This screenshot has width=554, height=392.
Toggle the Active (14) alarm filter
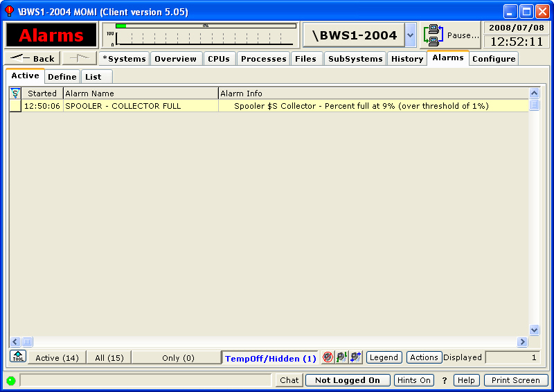coord(57,358)
